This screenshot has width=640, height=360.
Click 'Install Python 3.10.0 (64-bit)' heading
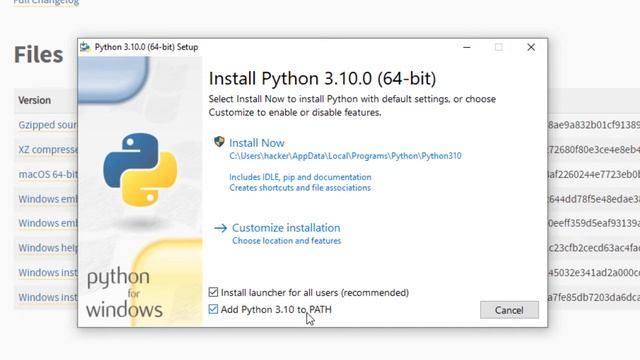click(322, 78)
